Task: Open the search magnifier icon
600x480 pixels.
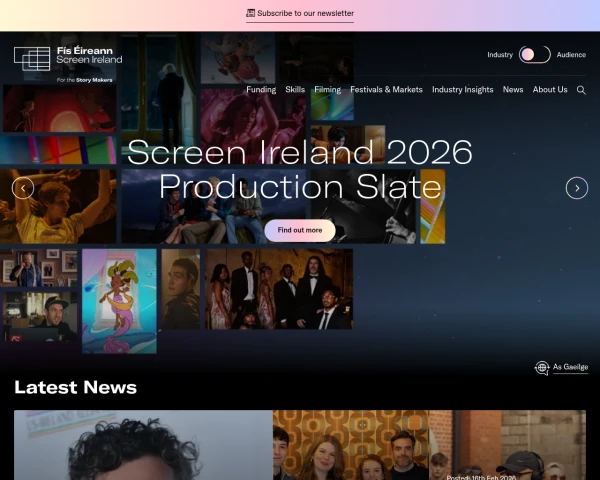Action: (x=581, y=90)
